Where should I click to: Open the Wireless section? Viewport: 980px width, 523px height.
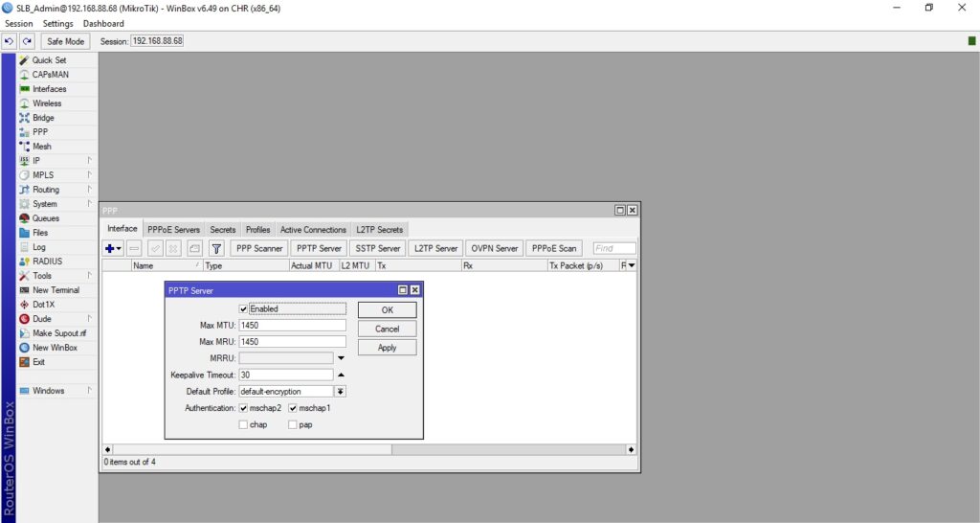[x=47, y=103]
